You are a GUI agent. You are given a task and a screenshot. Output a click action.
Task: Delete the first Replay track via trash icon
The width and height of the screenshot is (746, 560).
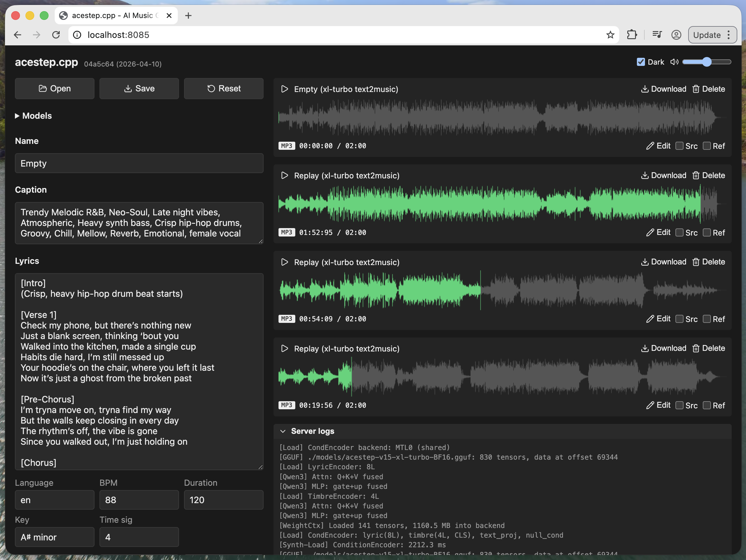pyautogui.click(x=696, y=175)
